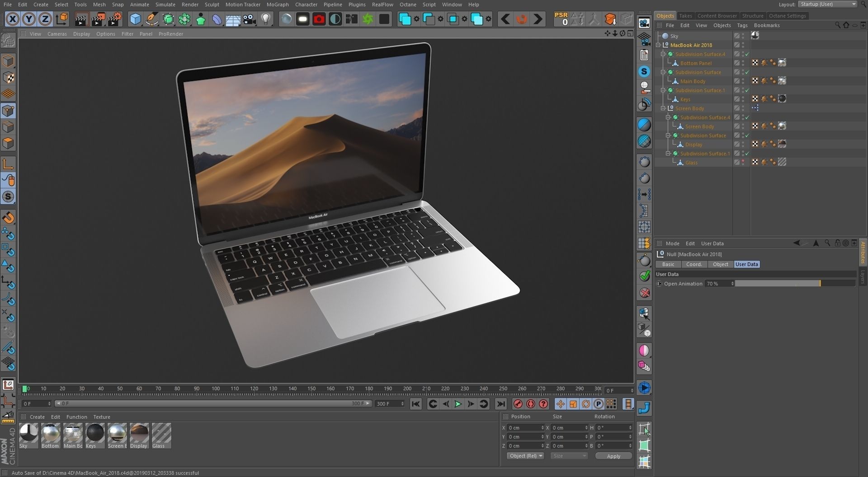The width and height of the screenshot is (868, 477).
Task: Click the Position X input field
Action: tap(525, 427)
